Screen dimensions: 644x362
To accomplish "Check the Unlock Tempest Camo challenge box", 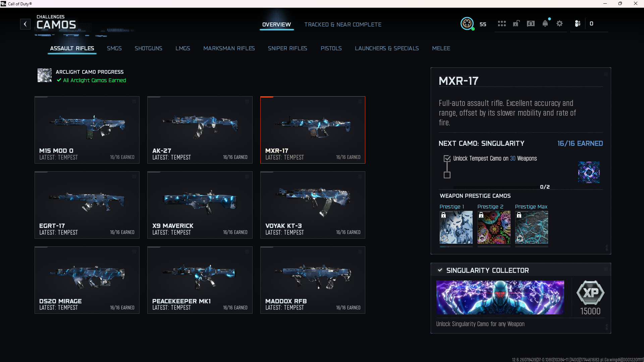I will tap(447, 158).
